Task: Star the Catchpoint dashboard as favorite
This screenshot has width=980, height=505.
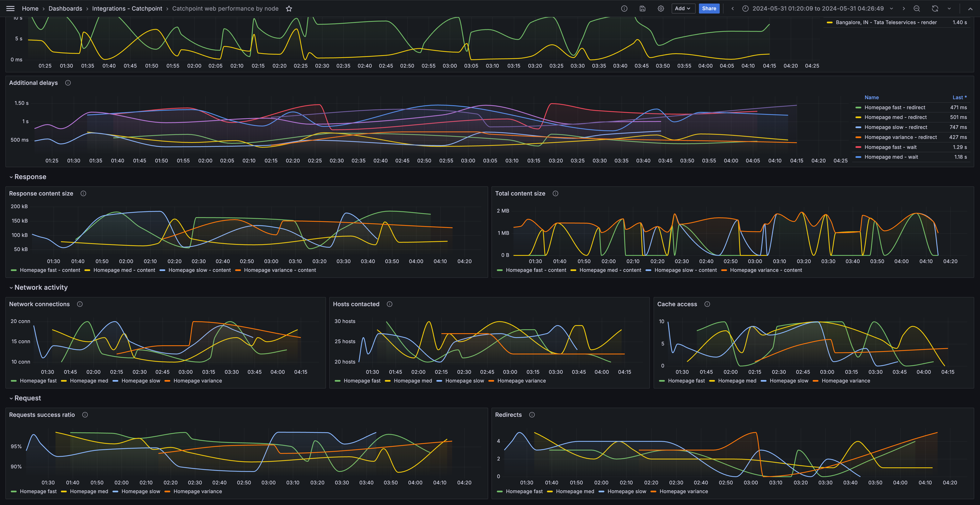Action: coord(289,8)
